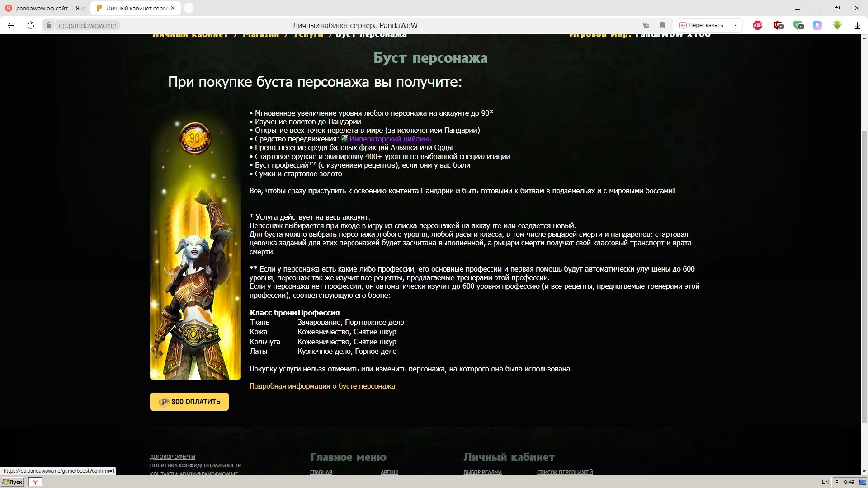Bookmark this page with the flag icon

tap(662, 25)
